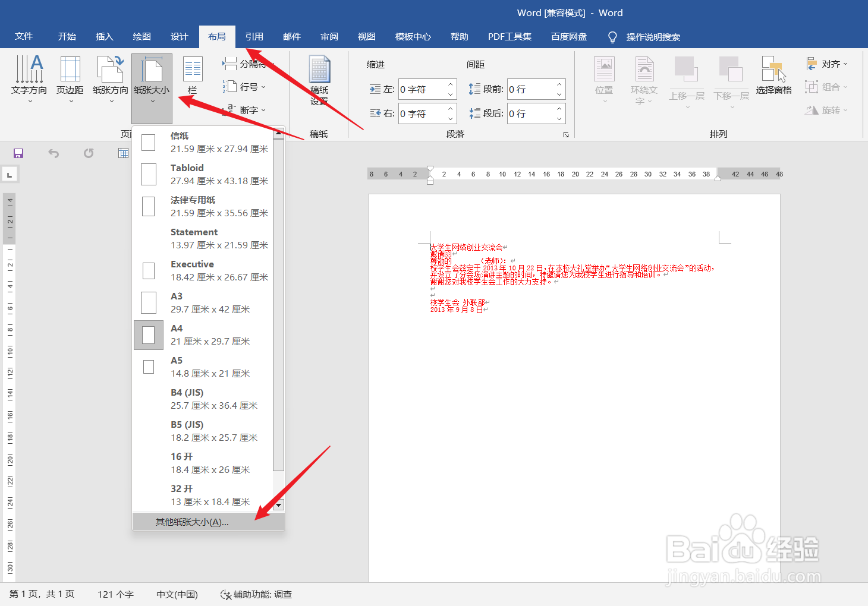Open the Text Direction (文字方向) tool

(x=29, y=80)
